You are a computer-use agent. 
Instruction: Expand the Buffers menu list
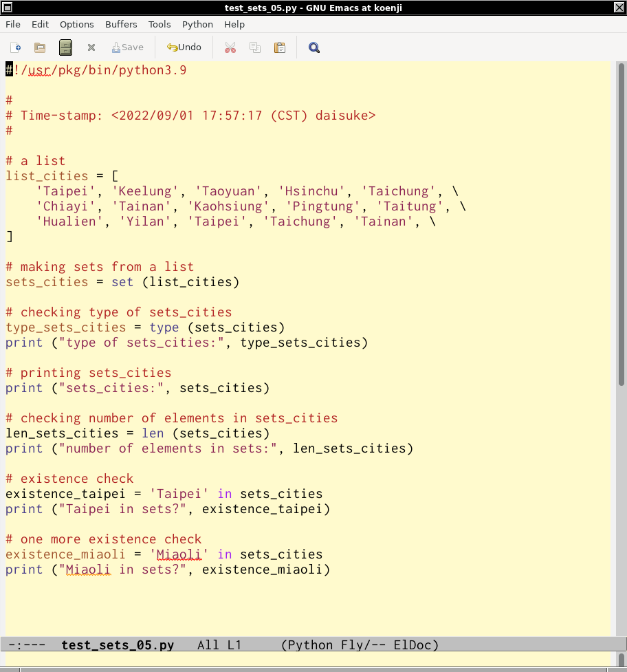click(x=121, y=24)
